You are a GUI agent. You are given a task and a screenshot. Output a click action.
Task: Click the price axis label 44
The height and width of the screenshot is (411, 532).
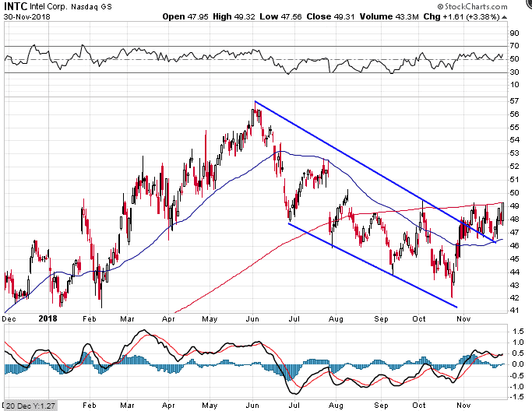coord(514,272)
